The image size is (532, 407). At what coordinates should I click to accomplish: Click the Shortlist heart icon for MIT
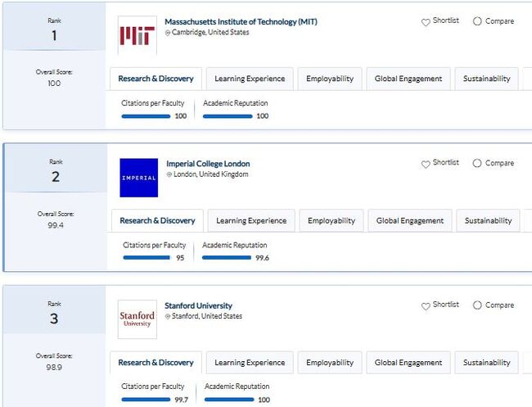[426, 22]
